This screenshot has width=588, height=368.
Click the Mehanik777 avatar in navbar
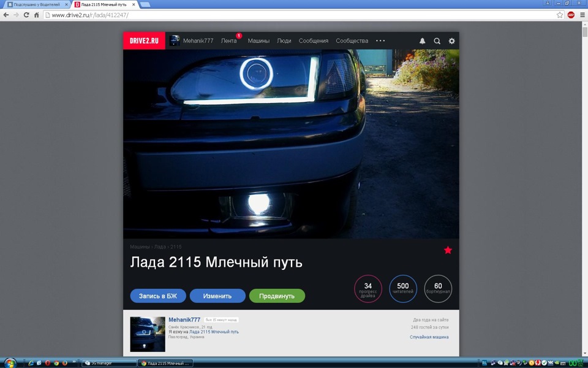click(x=175, y=40)
